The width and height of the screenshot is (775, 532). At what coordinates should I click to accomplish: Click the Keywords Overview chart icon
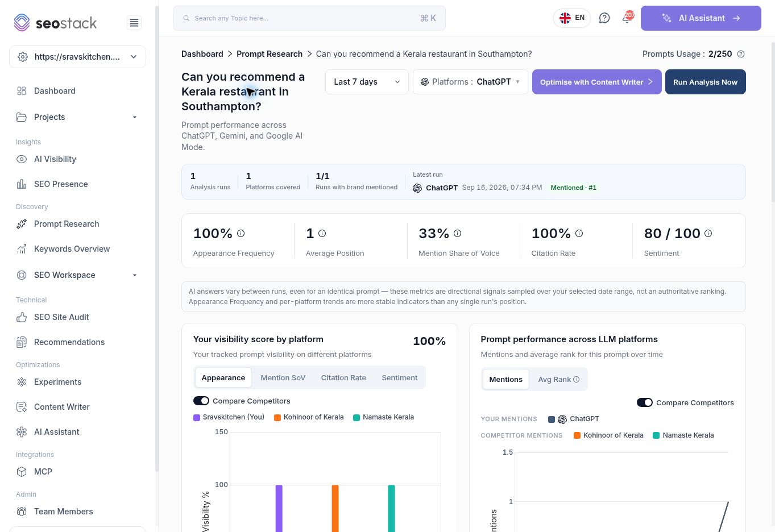pos(22,249)
